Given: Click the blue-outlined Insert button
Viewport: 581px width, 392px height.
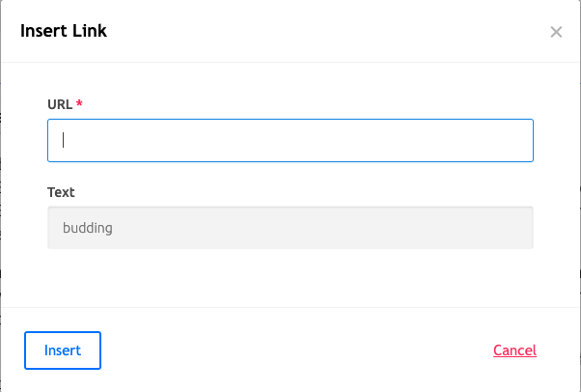Looking at the screenshot, I should [63, 350].
